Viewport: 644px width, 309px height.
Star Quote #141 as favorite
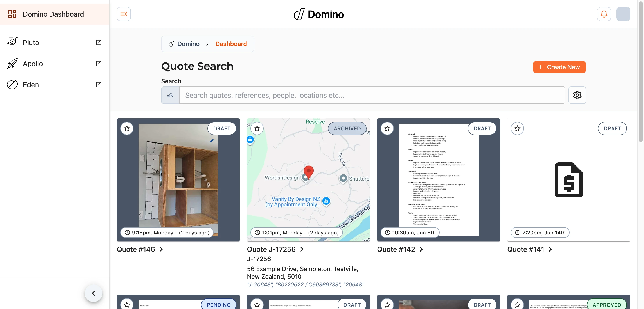(517, 128)
